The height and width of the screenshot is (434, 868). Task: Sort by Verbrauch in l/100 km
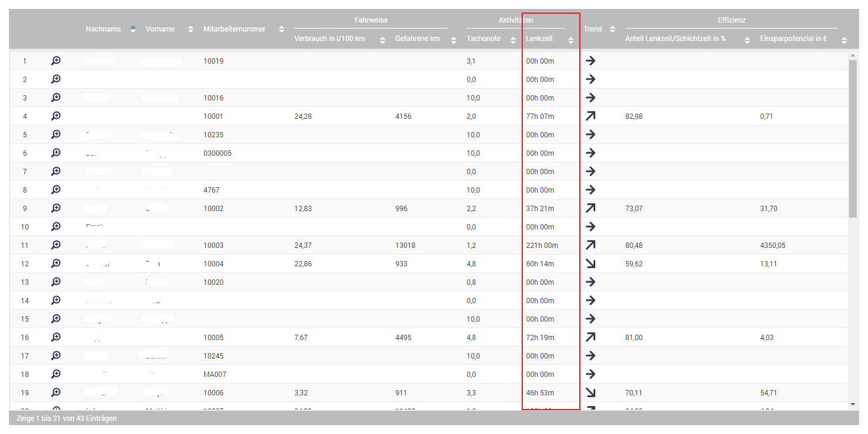coord(330,39)
